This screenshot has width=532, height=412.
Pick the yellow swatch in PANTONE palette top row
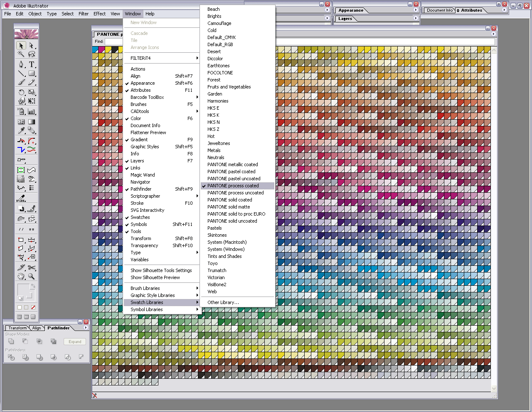(108, 50)
